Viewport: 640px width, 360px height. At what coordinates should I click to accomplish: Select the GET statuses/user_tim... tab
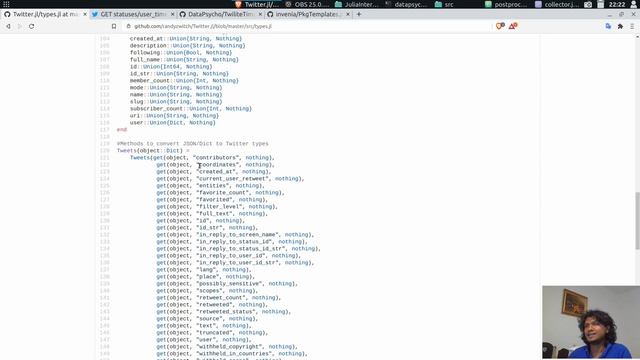tap(133, 14)
